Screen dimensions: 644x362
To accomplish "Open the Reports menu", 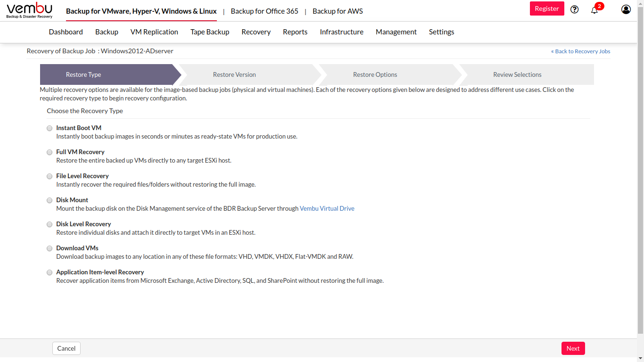I will point(295,32).
